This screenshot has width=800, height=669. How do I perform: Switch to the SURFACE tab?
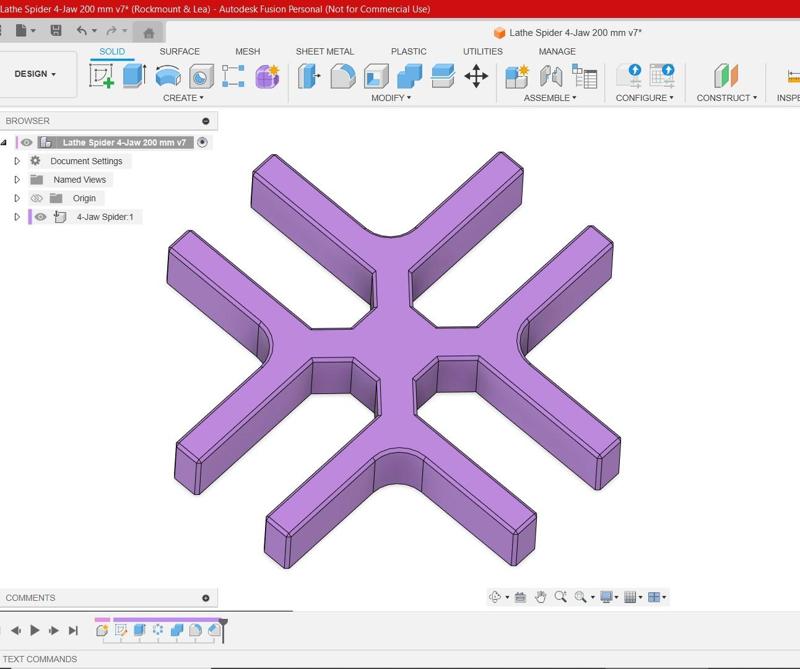point(180,52)
